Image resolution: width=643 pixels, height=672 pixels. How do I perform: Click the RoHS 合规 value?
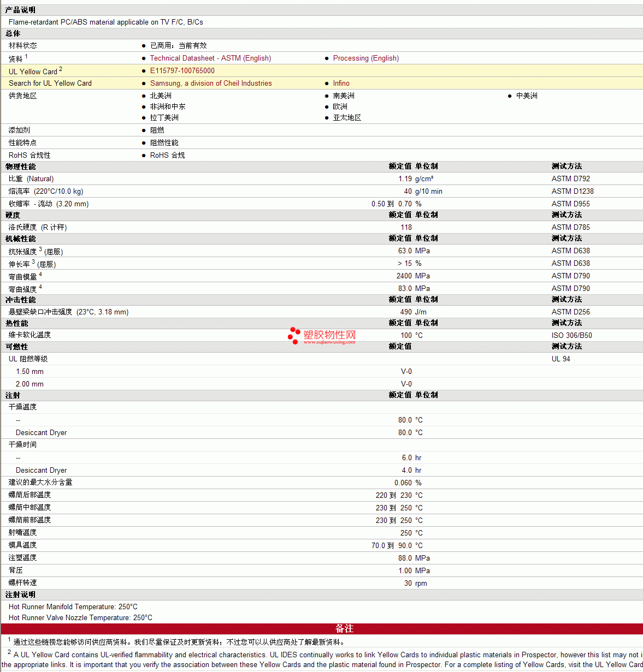(x=168, y=155)
